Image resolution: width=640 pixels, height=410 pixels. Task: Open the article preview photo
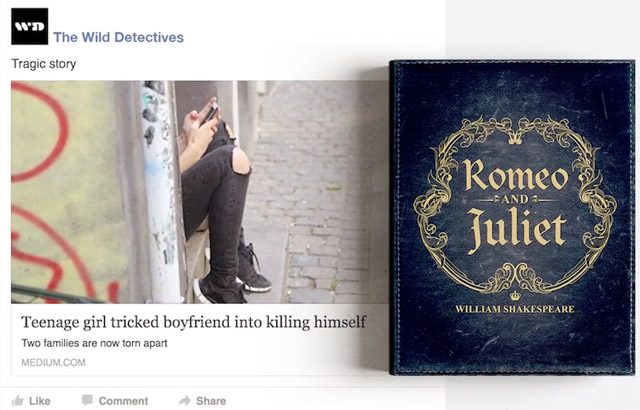(200, 192)
